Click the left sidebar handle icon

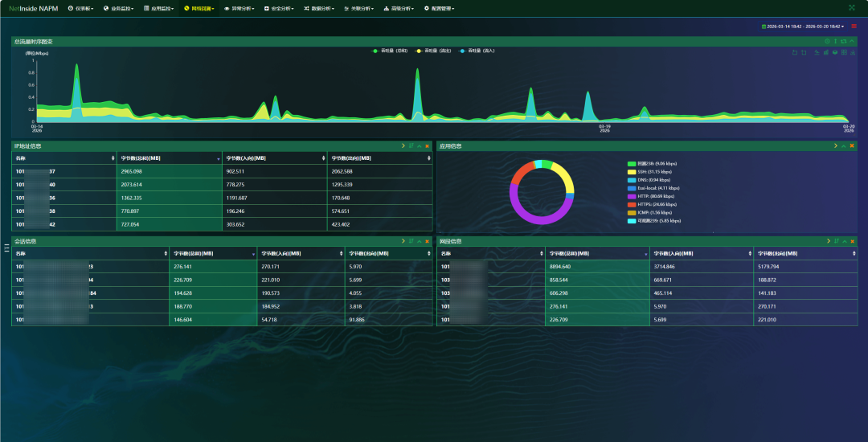coord(6,247)
